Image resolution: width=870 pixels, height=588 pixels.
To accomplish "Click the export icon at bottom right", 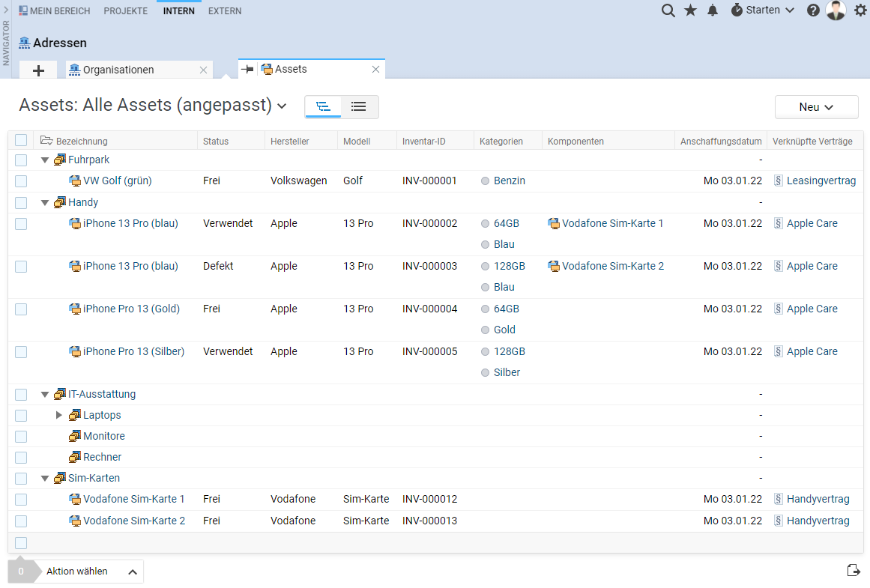I will point(854,570).
